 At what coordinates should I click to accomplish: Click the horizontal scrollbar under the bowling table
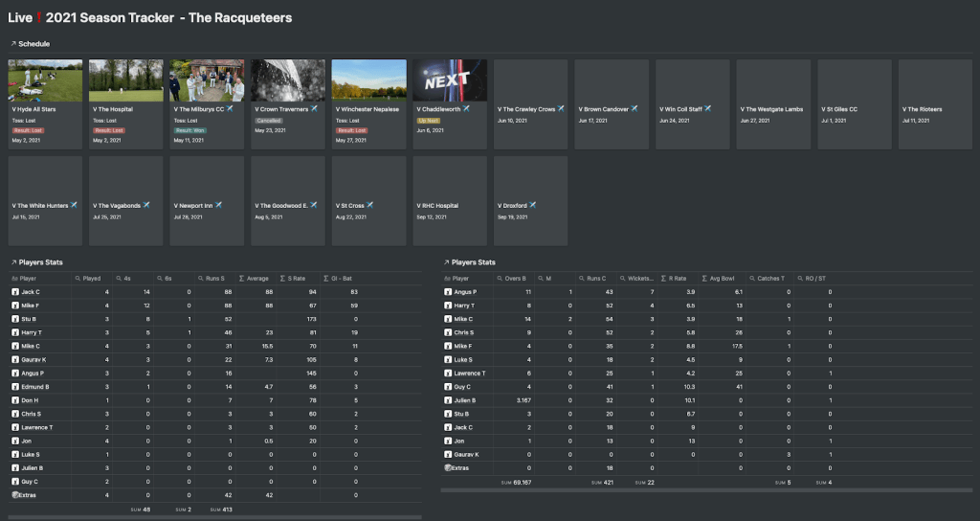pos(708,491)
